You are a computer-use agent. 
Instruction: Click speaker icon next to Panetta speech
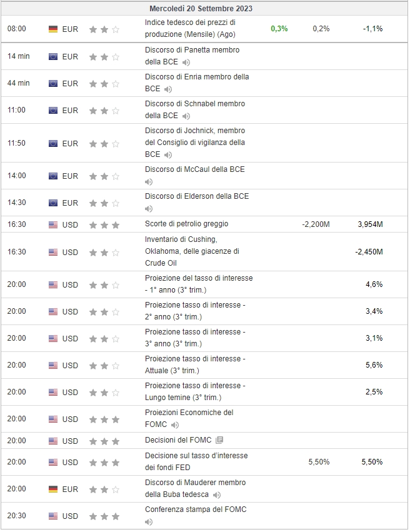[x=186, y=63]
